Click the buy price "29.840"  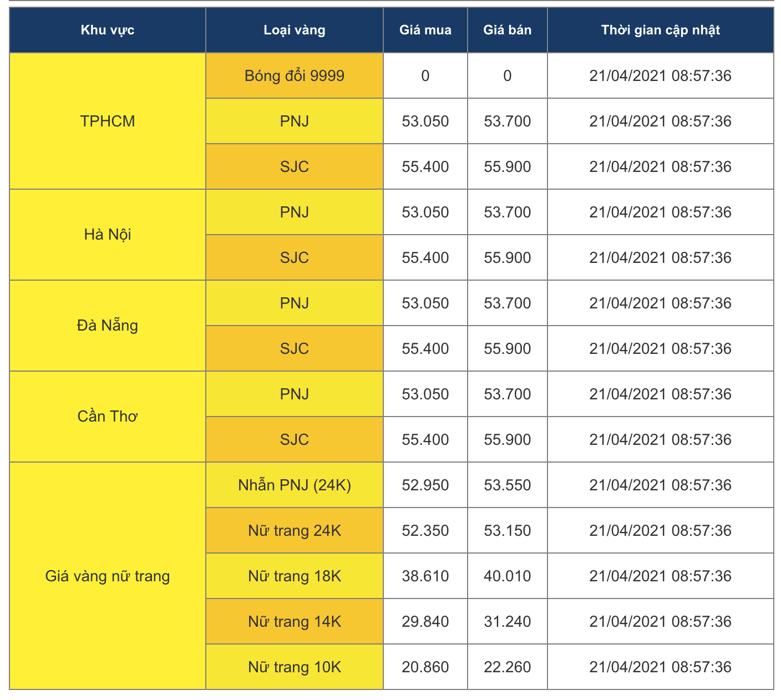point(425,621)
